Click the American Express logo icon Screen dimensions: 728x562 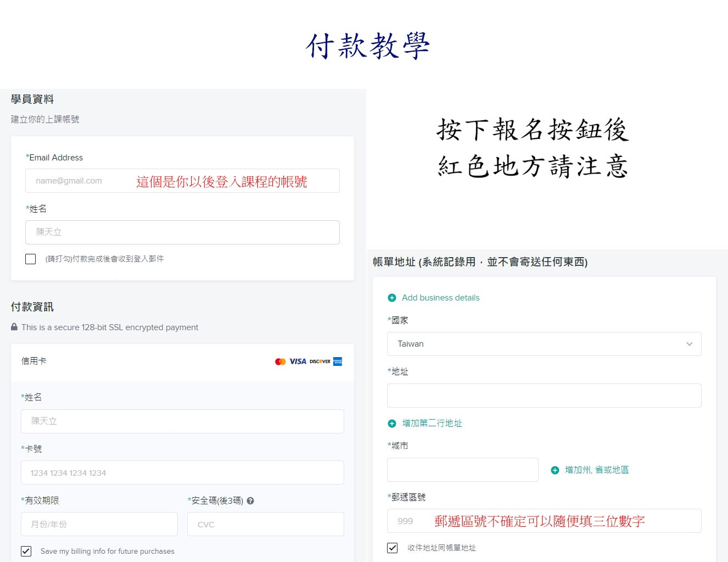(x=338, y=361)
